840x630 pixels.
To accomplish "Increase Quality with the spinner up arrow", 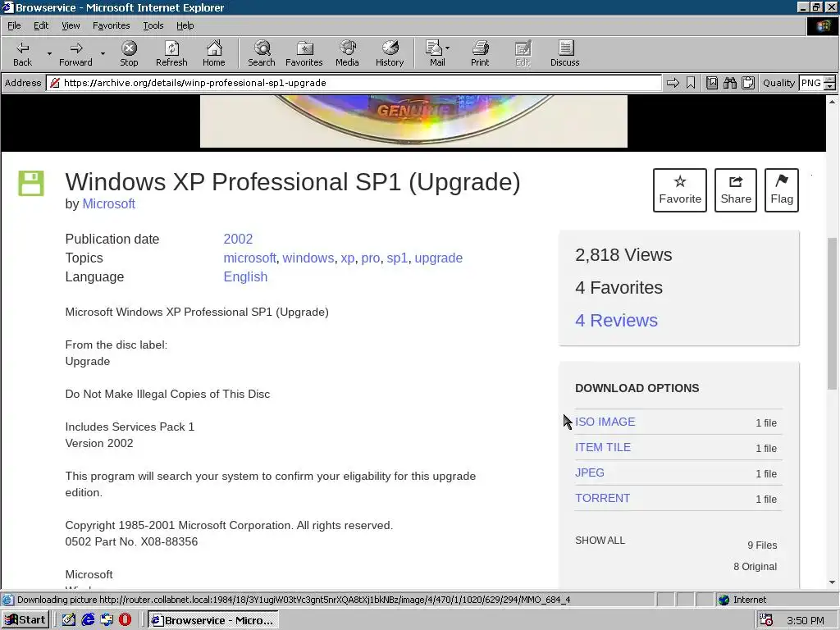I will click(x=830, y=80).
